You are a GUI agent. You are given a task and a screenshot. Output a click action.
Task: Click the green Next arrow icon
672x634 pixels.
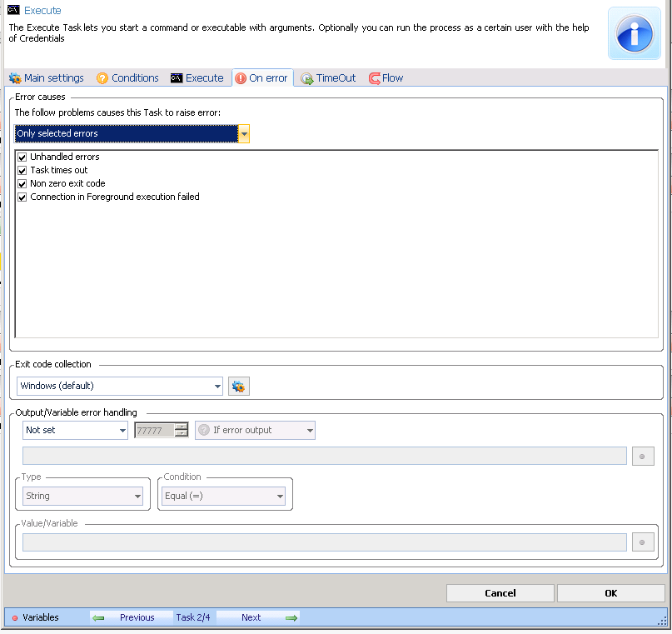tap(291, 618)
